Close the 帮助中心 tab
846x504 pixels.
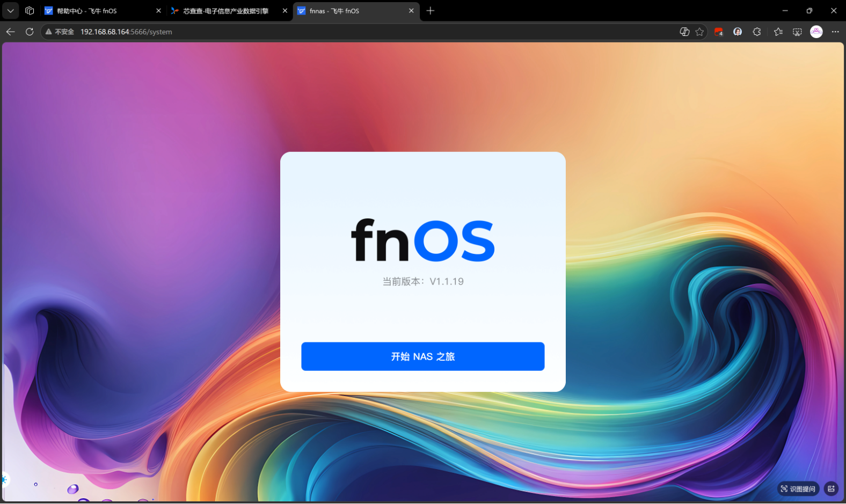tap(158, 11)
